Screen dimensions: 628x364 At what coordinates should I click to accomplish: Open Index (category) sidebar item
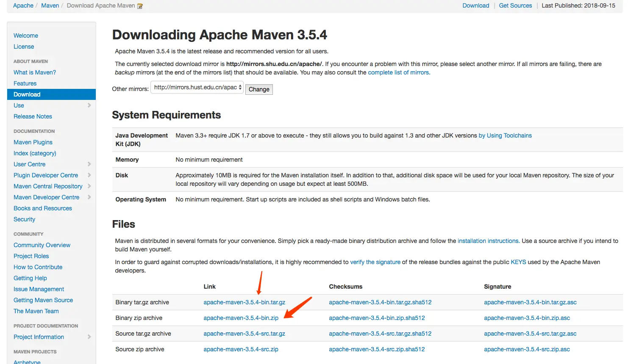click(x=35, y=153)
